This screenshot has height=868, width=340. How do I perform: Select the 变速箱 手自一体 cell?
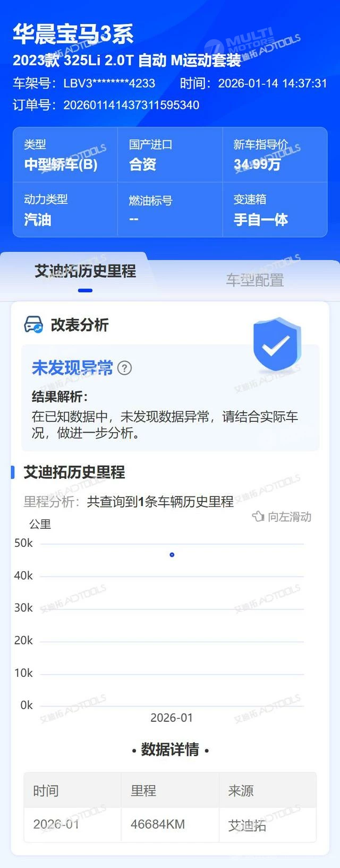(275, 210)
